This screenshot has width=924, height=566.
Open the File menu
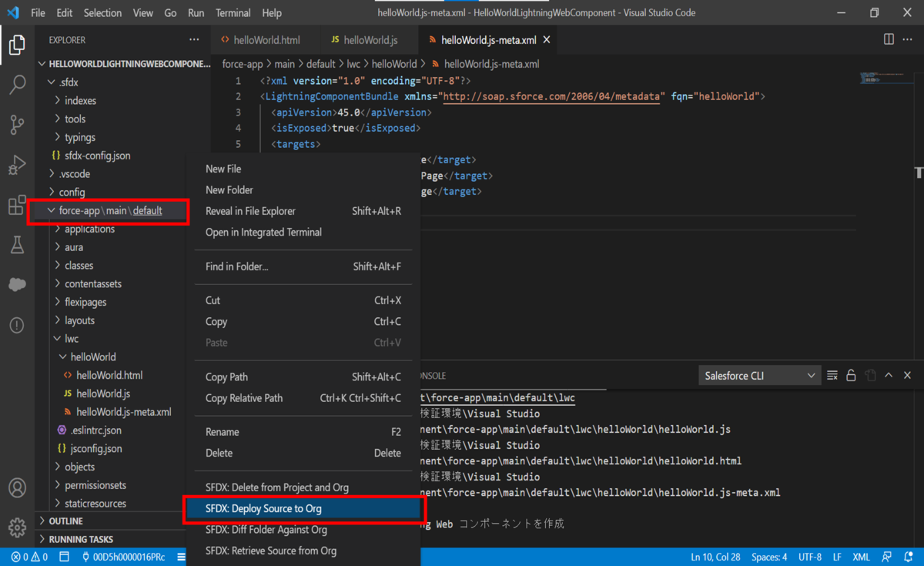click(38, 13)
